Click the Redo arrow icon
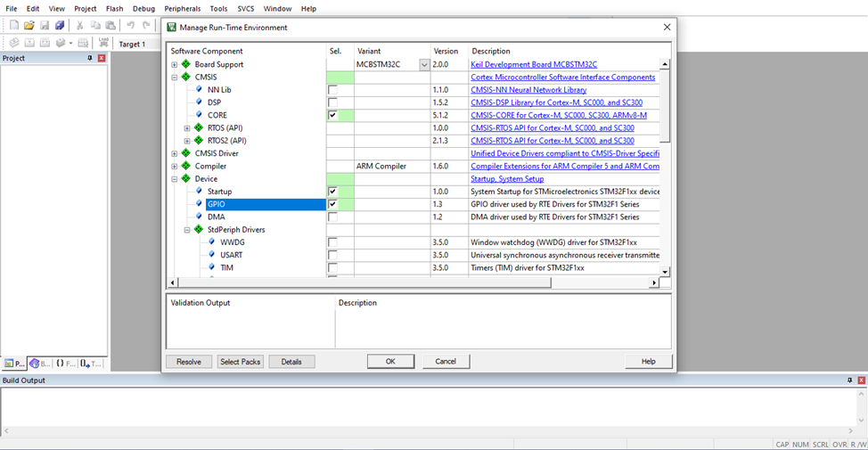 [x=146, y=25]
